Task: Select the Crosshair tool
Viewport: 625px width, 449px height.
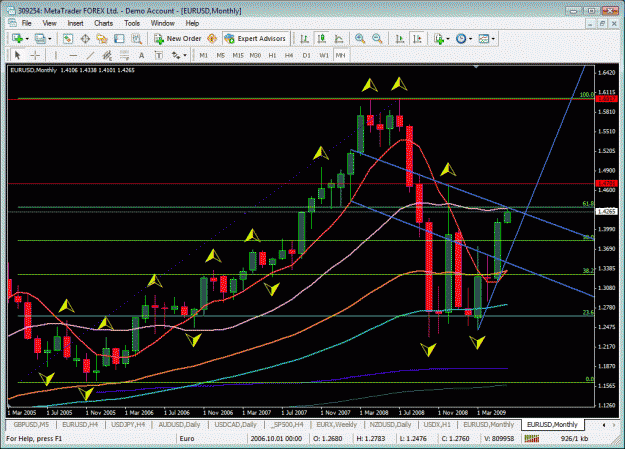Action: click(35, 55)
